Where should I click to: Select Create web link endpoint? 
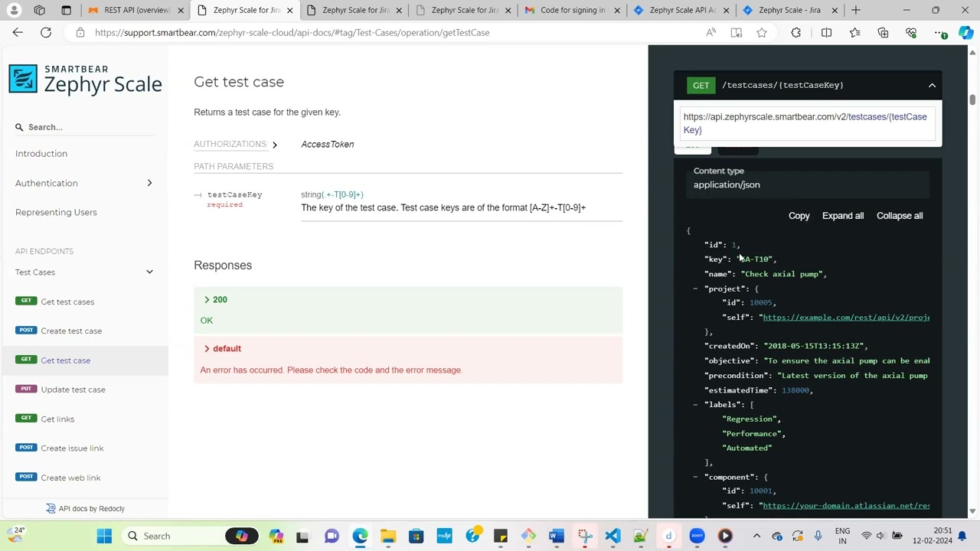pos(84,478)
